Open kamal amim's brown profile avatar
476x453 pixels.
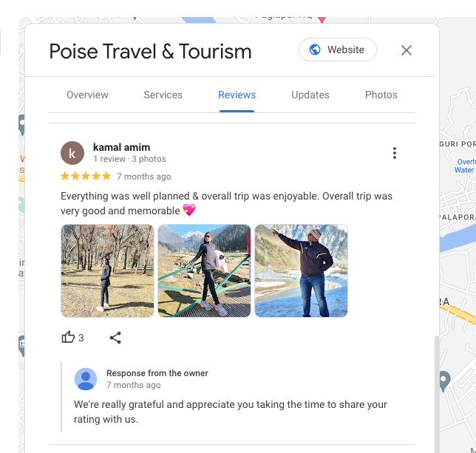(72, 153)
